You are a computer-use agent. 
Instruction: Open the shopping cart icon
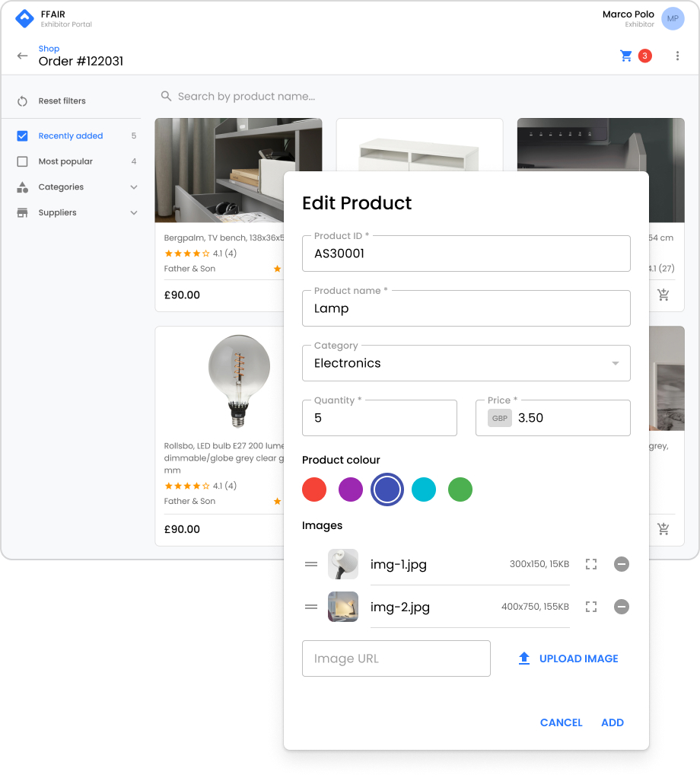point(626,56)
